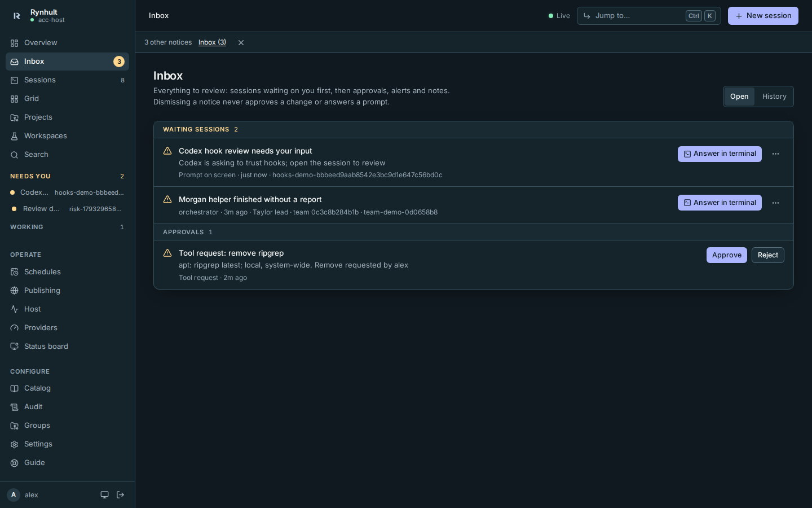This screenshot has height=508, width=812.
Task: Open the risk session under Needs You
Action: pos(67,209)
